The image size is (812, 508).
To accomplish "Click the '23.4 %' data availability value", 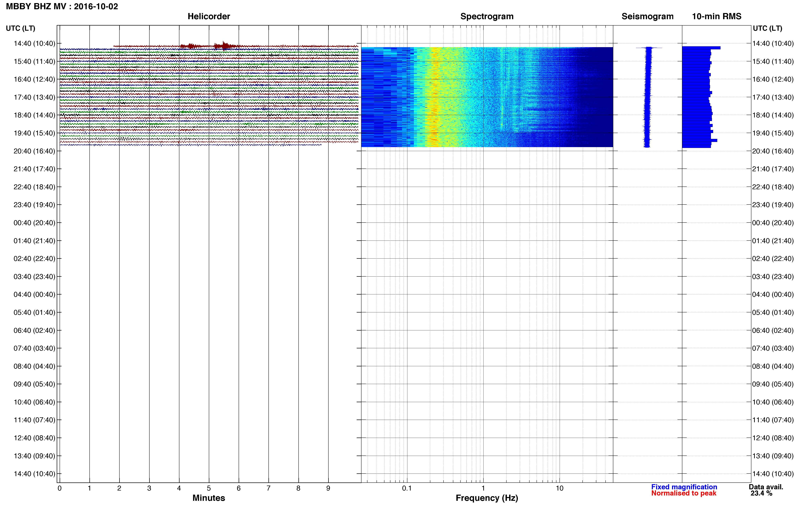I will (x=762, y=493).
